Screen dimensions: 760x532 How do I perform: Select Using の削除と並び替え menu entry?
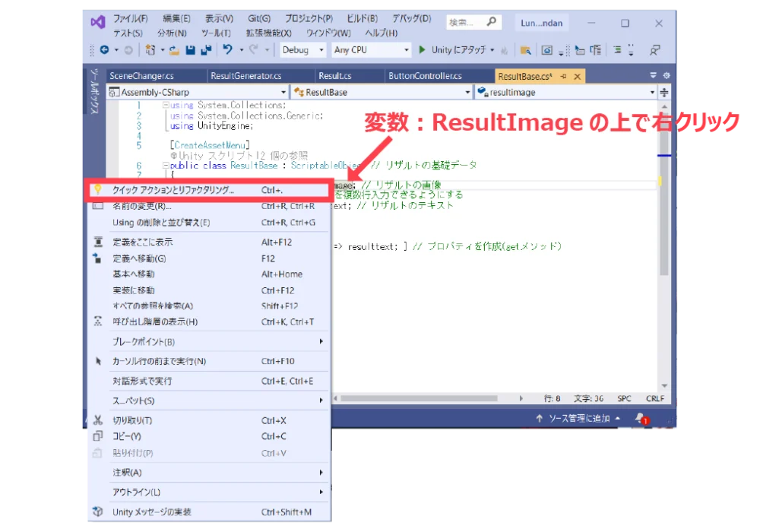point(209,223)
